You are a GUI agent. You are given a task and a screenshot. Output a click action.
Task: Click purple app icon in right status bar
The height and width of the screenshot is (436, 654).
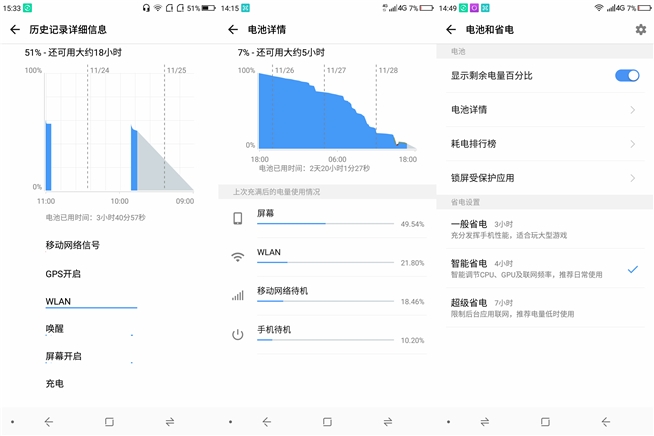point(474,8)
